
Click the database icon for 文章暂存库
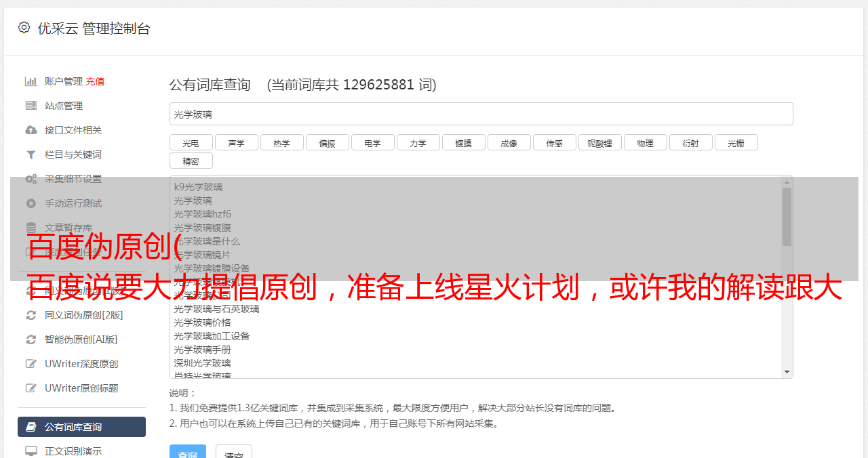pos(31,228)
